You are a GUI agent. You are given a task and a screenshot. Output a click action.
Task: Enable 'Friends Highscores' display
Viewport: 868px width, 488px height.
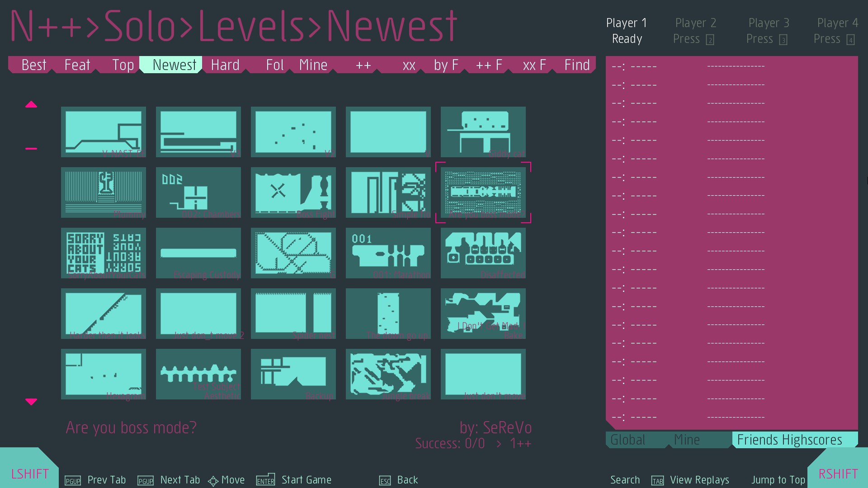click(x=788, y=439)
